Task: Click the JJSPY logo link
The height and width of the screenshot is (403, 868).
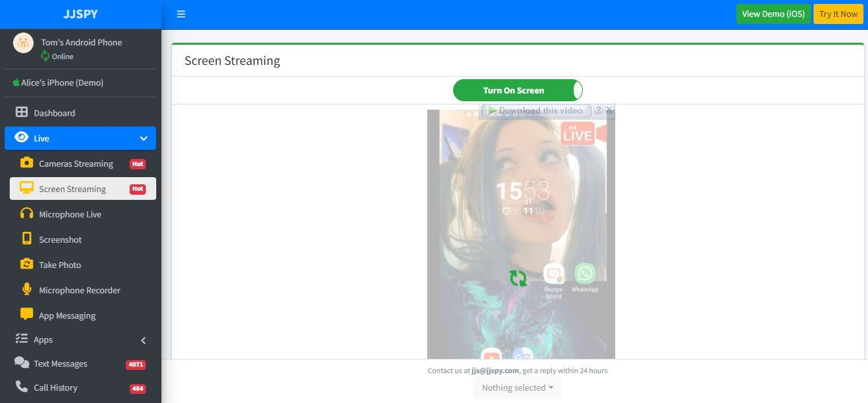Action: tap(80, 14)
